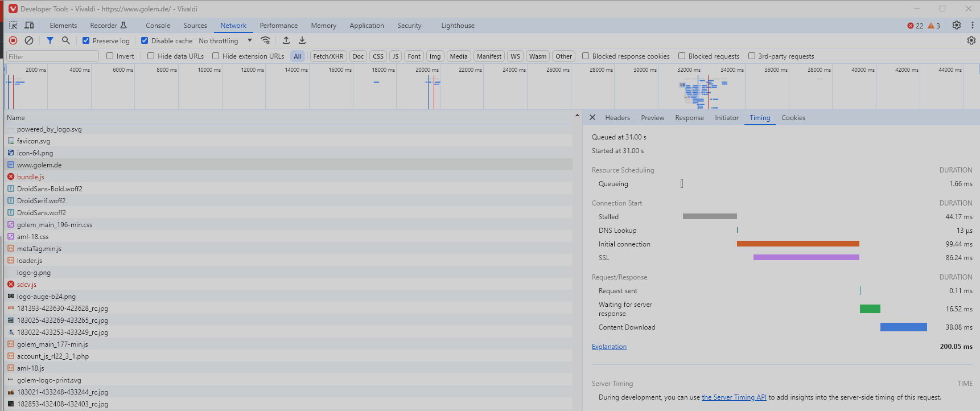Open No throttling dropdown
Viewport: 980px width, 411px height.
[225, 40]
